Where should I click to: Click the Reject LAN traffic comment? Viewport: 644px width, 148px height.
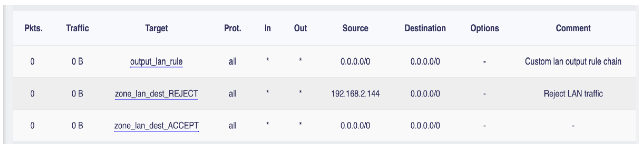(573, 94)
